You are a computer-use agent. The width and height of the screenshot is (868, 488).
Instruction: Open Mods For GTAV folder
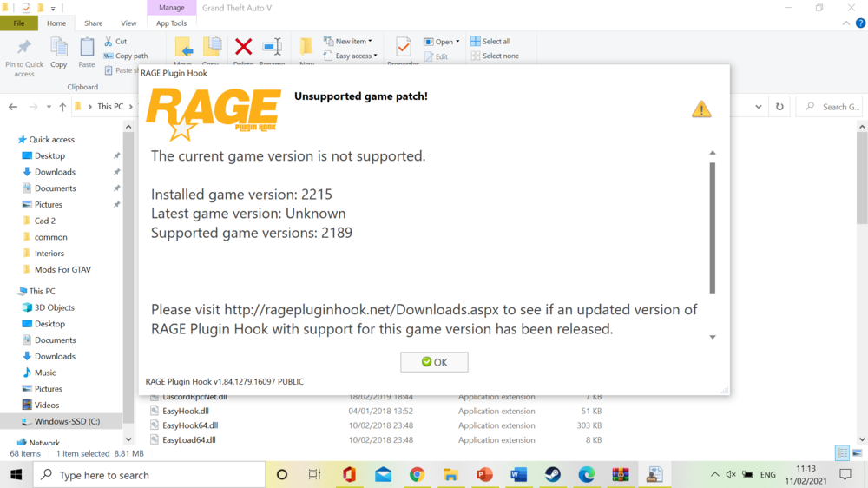point(62,270)
